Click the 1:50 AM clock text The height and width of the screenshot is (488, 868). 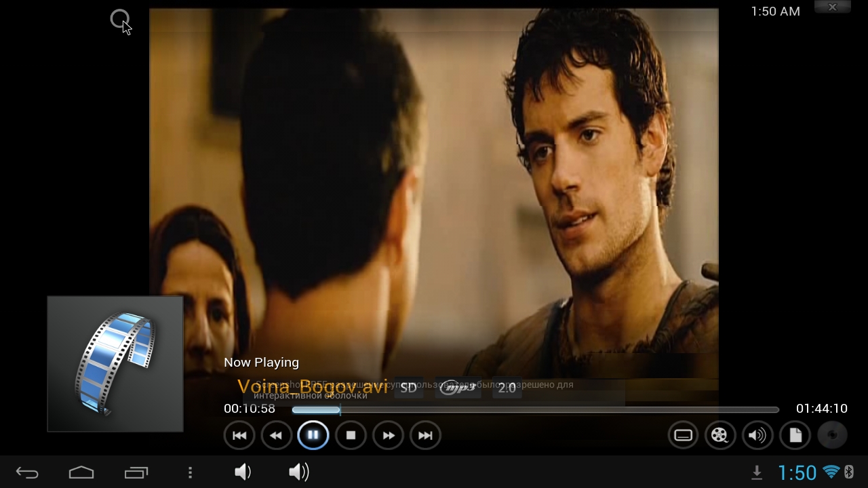pos(776,12)
